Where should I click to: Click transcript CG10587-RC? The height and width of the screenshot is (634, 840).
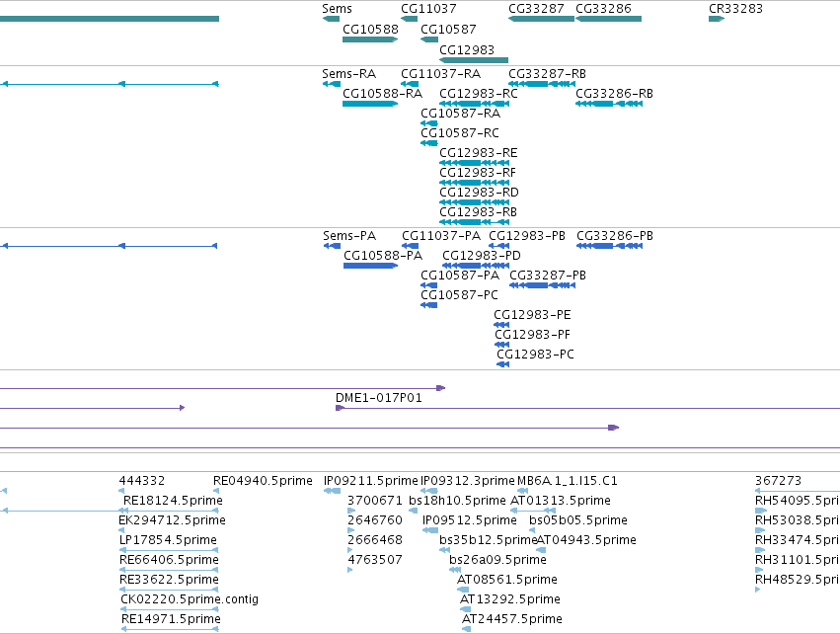429,143
